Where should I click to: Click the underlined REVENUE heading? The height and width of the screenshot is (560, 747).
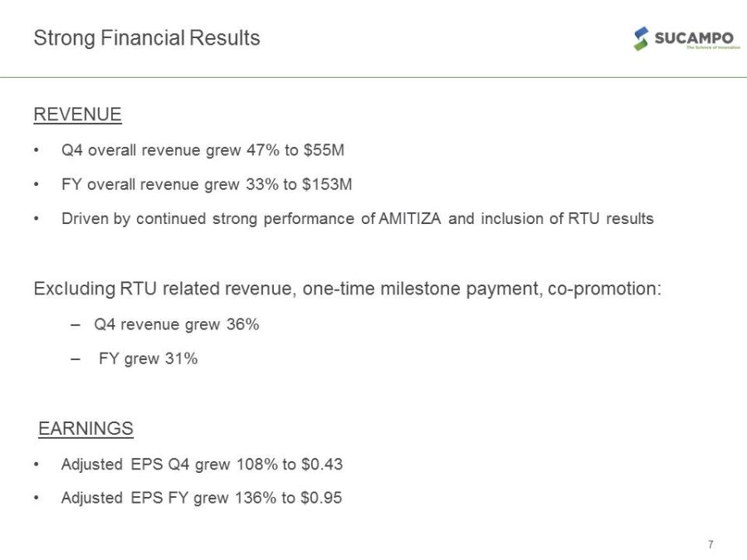(x=77, y=115)
